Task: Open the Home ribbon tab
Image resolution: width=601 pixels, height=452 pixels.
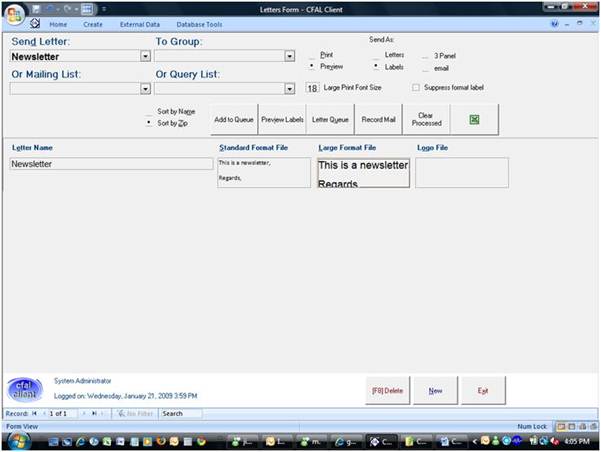Action: (x=58, y=24)
